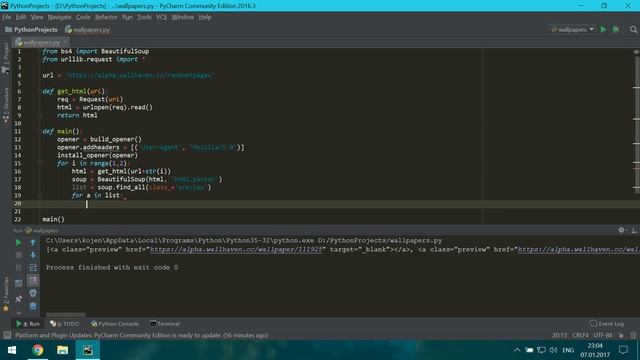Open the TODO tool tab
This screenshot has width=640, height=360.
(x=64, y=324)
